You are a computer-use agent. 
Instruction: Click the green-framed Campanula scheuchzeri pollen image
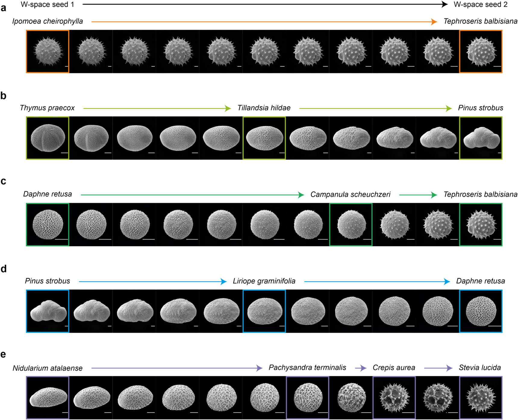pos(351,224)
